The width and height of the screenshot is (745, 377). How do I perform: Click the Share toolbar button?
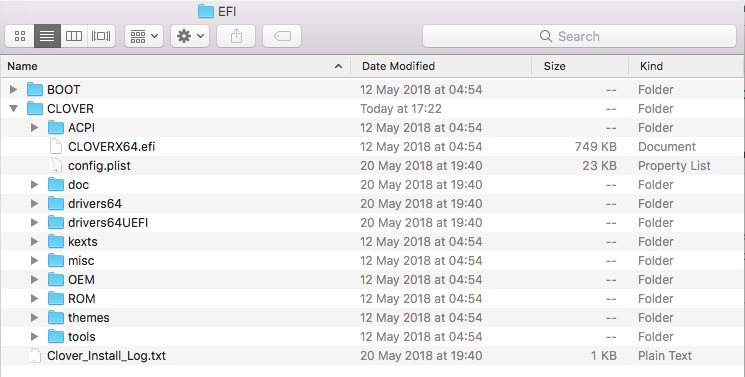(236, 36)
